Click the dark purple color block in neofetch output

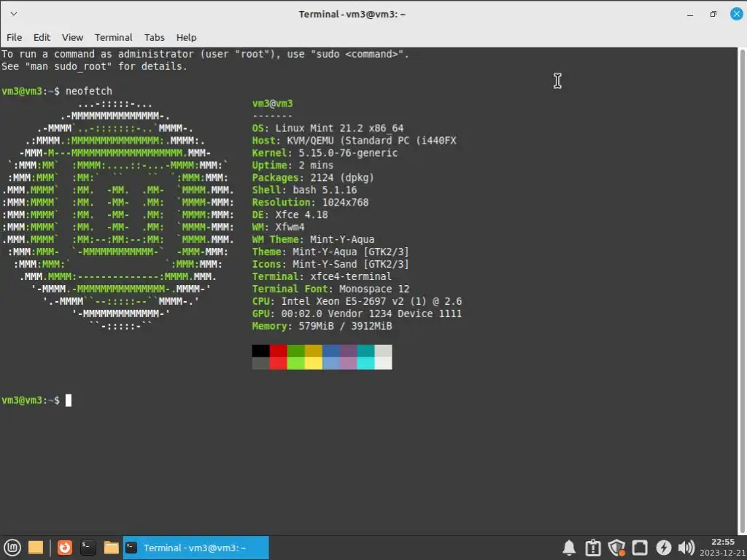coord(348,351)
